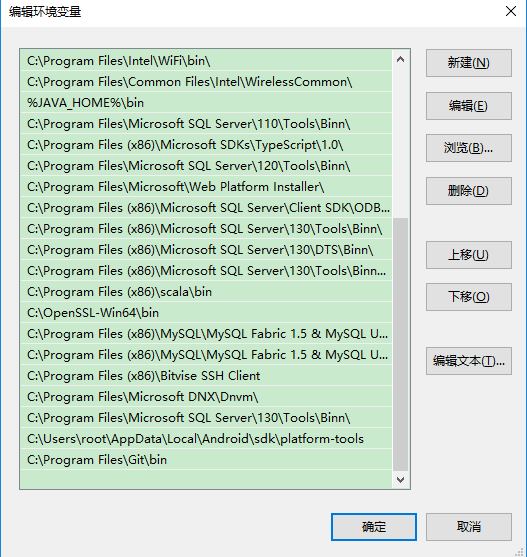Open 编辑文本(T)... text editor
Screen dimensions: 527x557
[469, 361]
